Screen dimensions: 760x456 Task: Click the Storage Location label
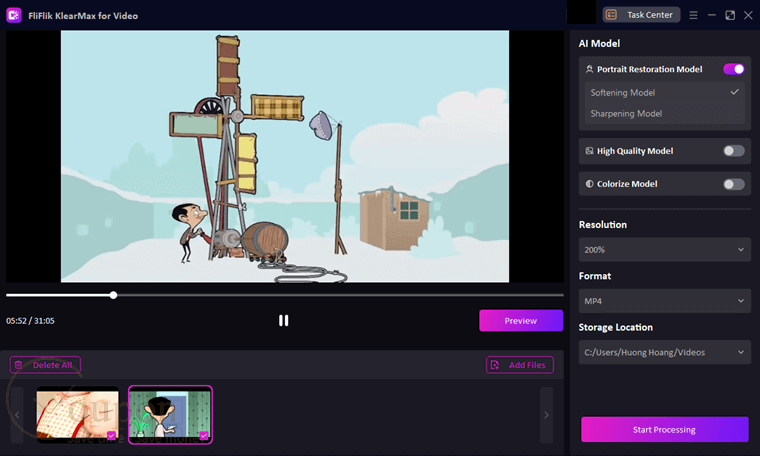616,328
